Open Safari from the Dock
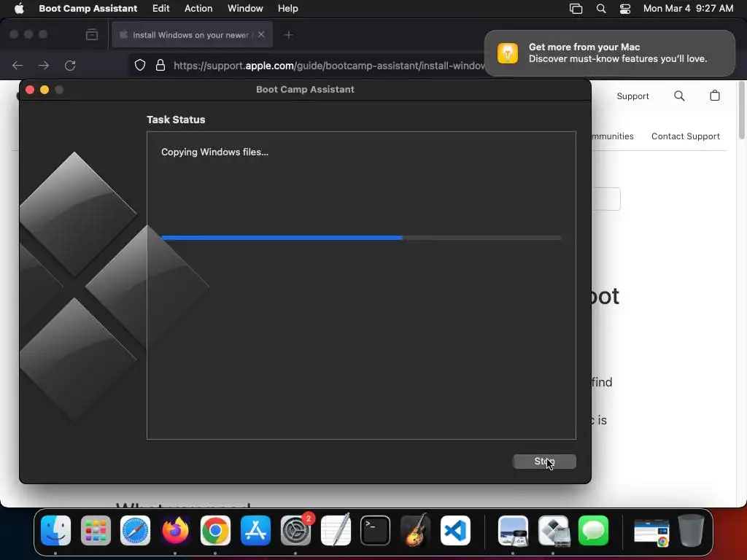Image resolution: width=747 pixels, height=560 pixels. (135, 530)
